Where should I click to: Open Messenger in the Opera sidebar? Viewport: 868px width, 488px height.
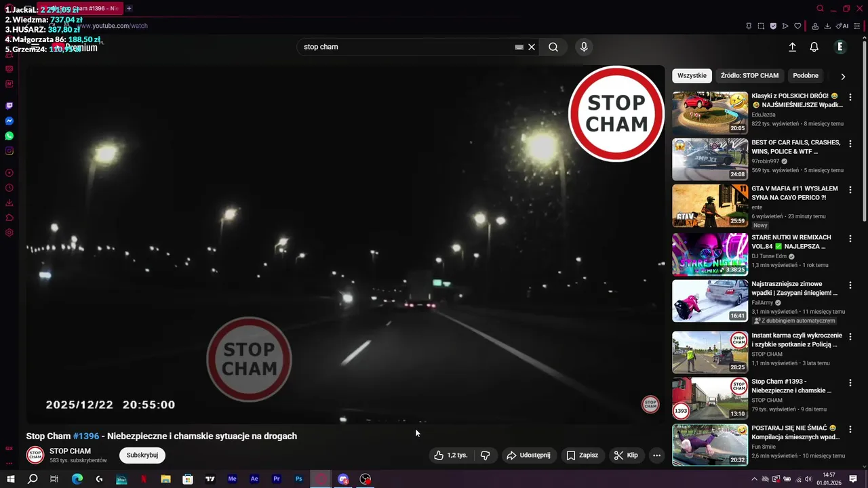9,121
